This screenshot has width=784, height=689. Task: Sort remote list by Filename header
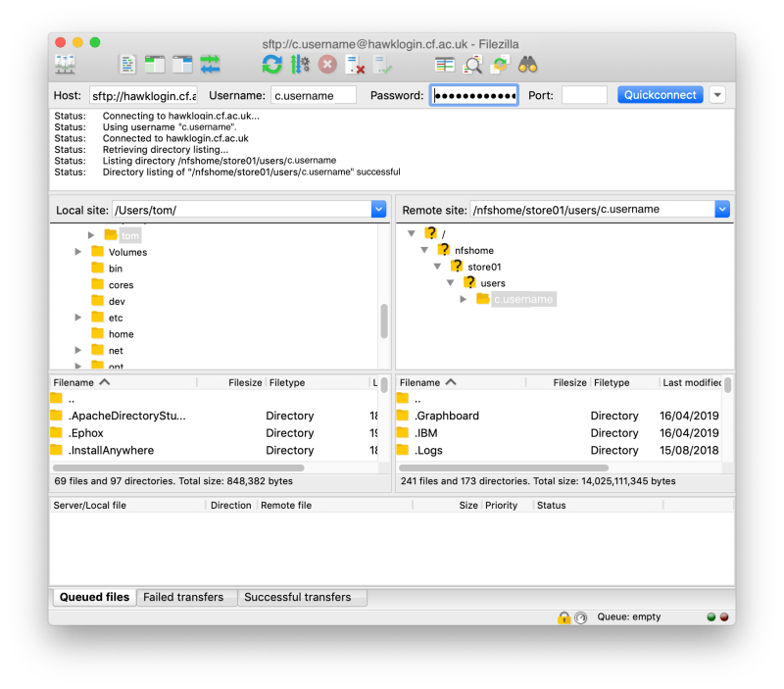(461, 382)
